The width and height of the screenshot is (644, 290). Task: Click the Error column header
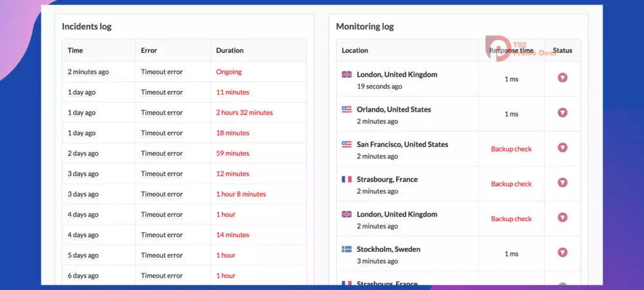pos(149,50)
